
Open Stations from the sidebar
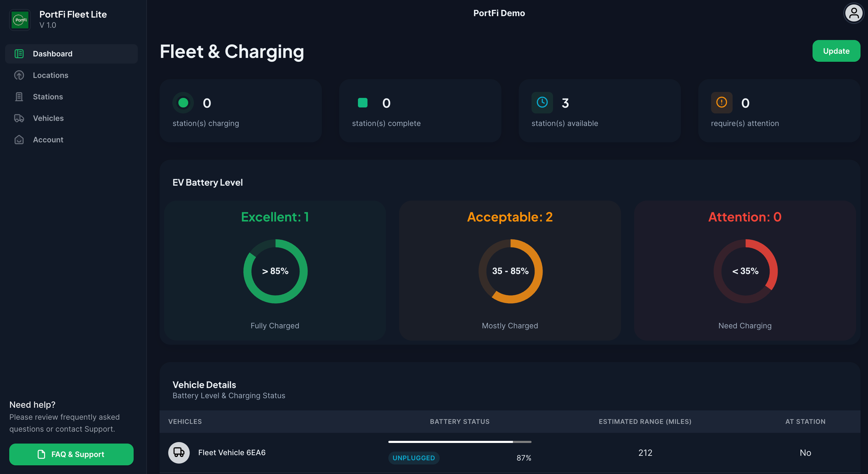[71, 97]
